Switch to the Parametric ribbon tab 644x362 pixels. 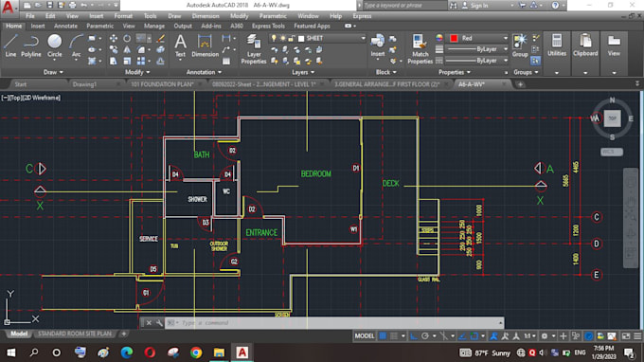[x=99, y=26]
